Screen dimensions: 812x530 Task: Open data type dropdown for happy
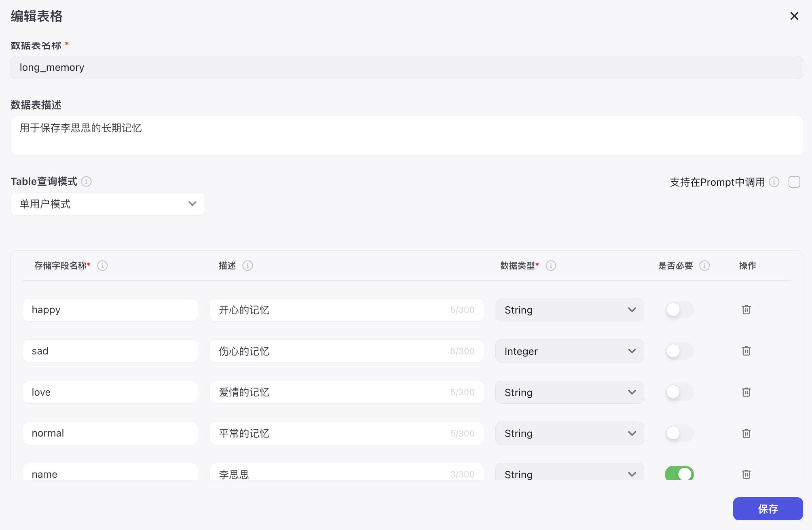[x=570, y=310]
